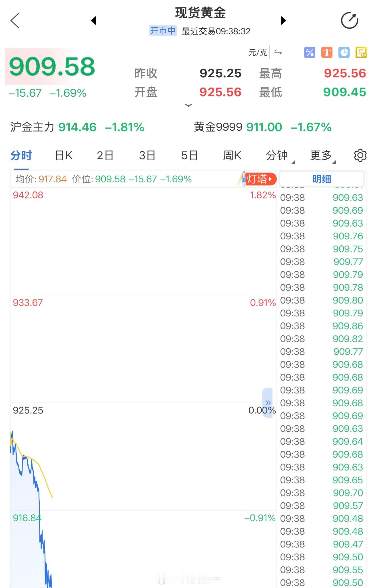
Task: Select the tick row priced 909.76
Action: (x=322, y=236)
